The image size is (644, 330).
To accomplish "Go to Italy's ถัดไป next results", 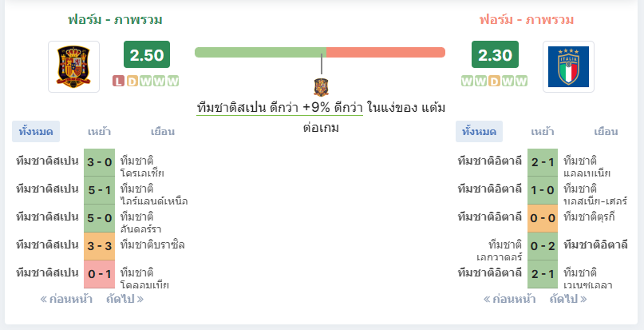I will coord(568,299).
